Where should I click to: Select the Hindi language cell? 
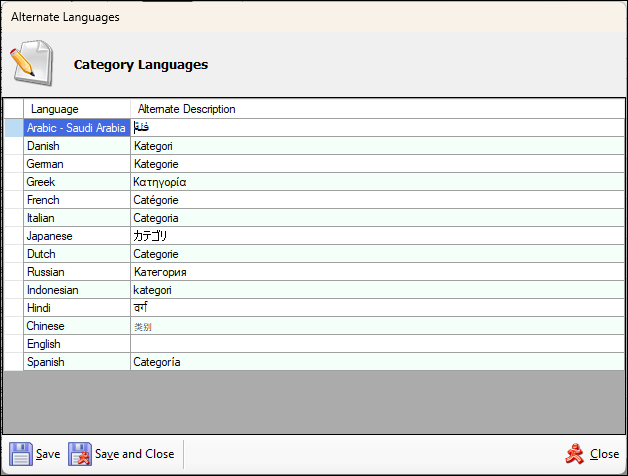77,308
